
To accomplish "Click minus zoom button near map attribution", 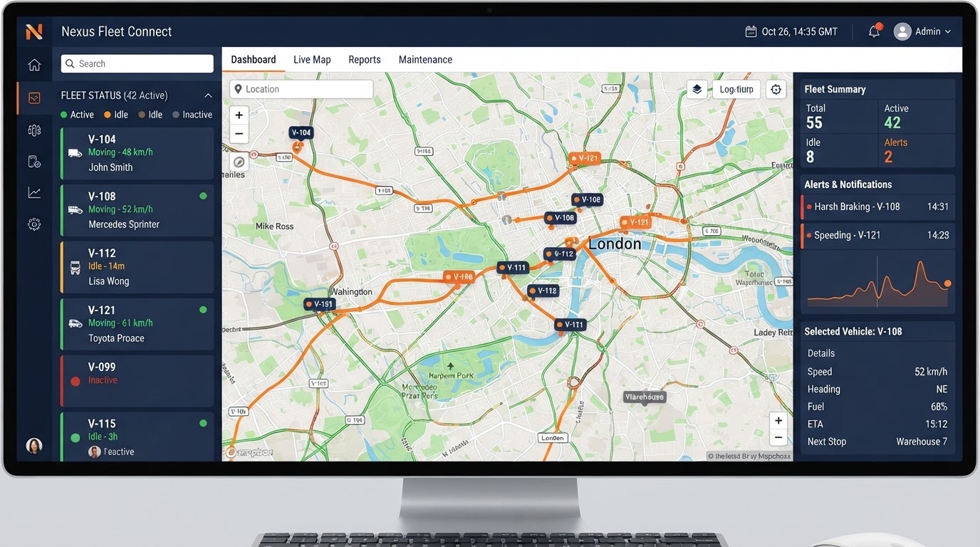I will (x=778, y=438).
